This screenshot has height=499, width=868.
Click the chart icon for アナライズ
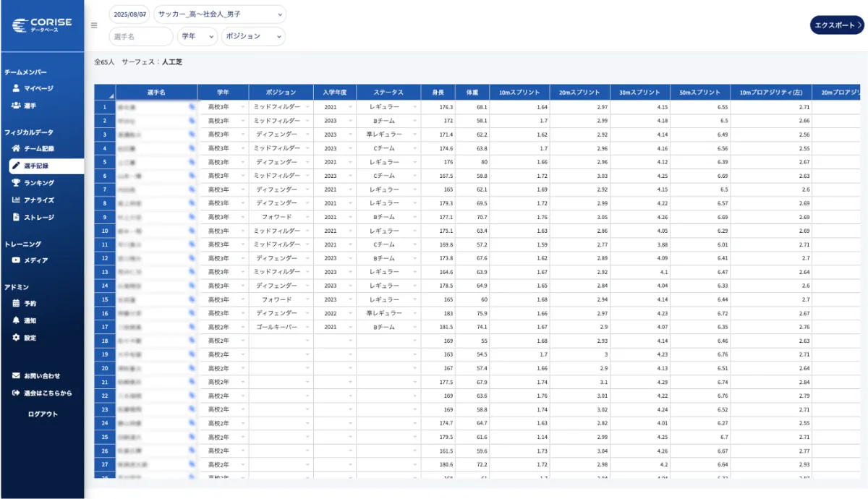coord(16,200)
